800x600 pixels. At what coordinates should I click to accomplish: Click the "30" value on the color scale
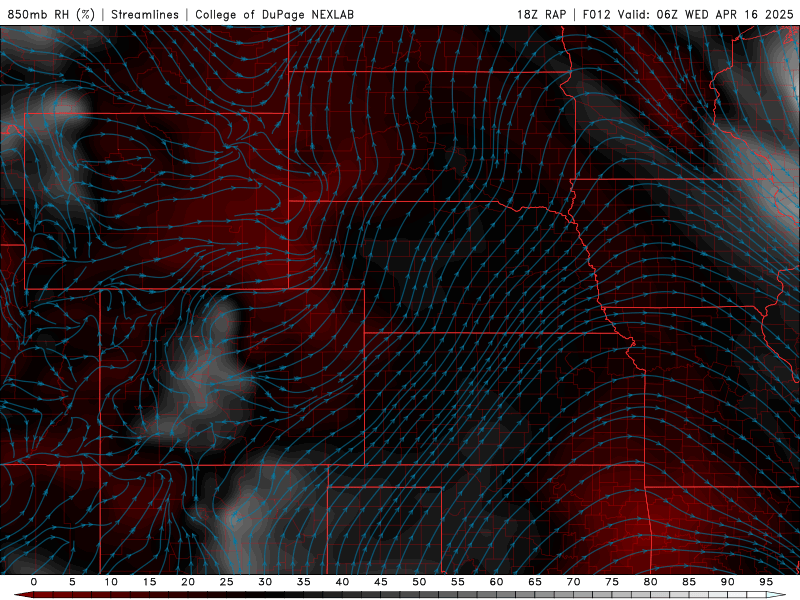click(x=265, y=582)
